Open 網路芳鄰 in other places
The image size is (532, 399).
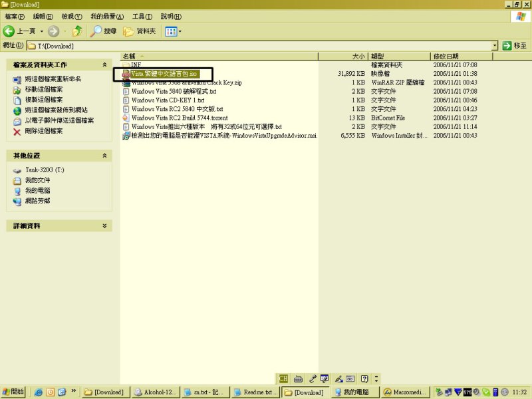(37, 201)
